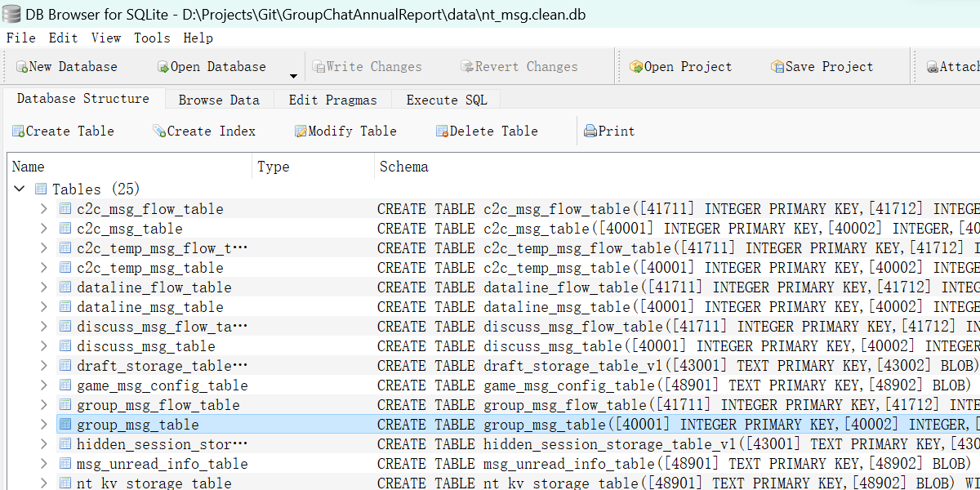Click the CREATE TABLE draft_storage_table_v1 schema text
Image resolution: width=980 pixels, height=490 pixels.
pyautogui.click(x=678, y=366)
